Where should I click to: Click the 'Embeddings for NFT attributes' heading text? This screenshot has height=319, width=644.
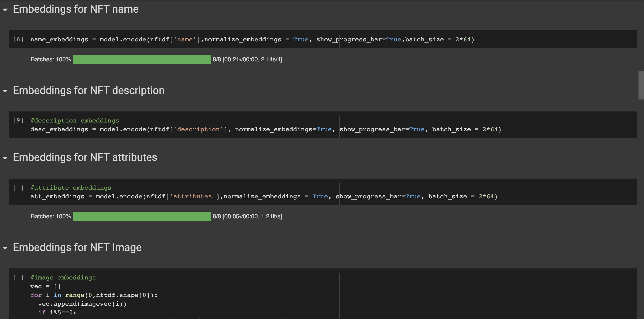pos(85,157)
